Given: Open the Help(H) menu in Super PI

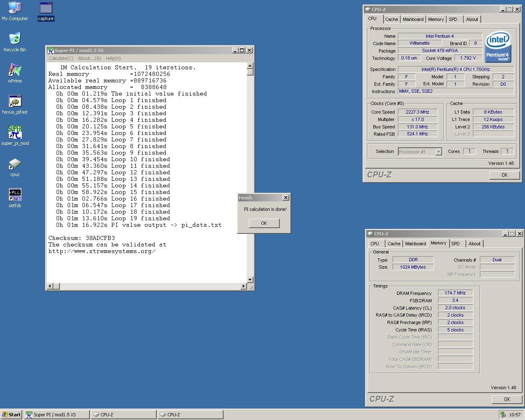Looking at the screenshot, I should coord(113,58).
